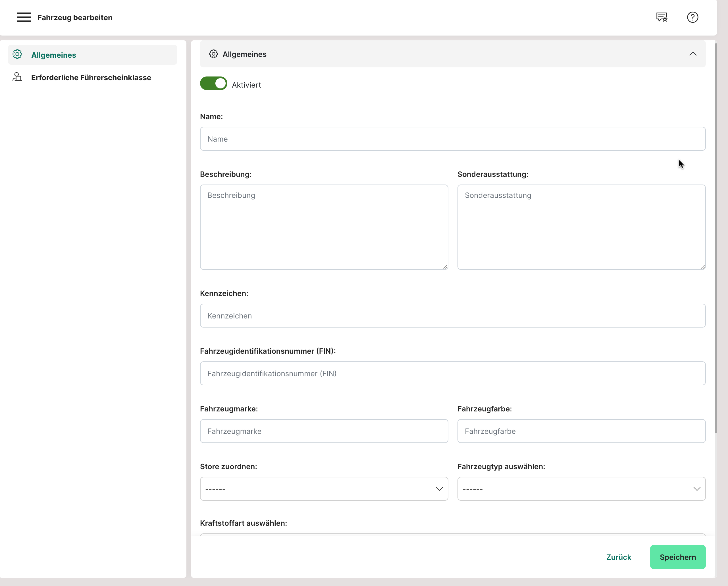Click the gear icon in sidebar Allgemeines
Image resolution: width=728 pixels, height=586 pixels.
click(x=18, y=54)
